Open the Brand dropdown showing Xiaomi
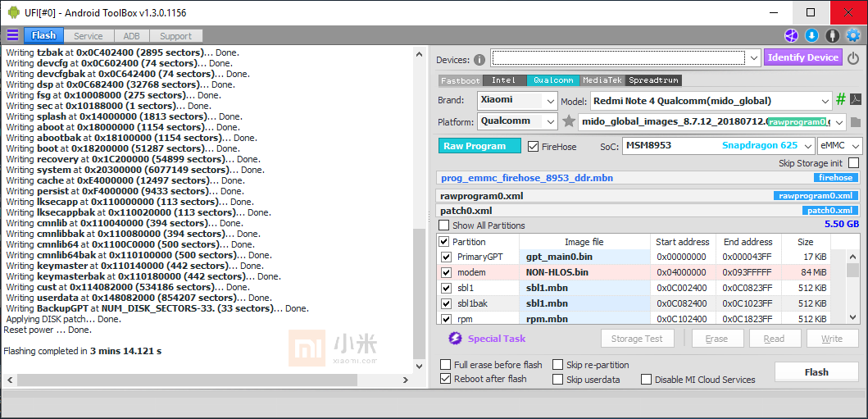Image resolution: width=868 pixels, height=419 pixels. point(517,101)
